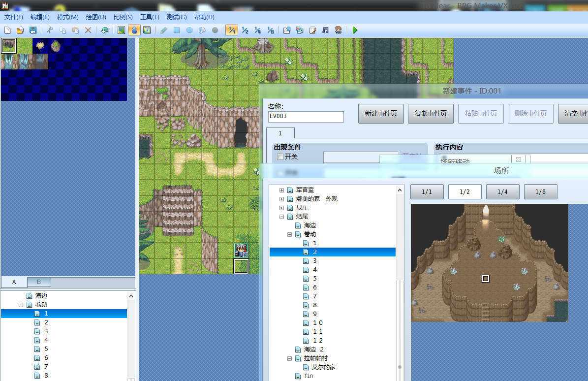Expand the 军官室 map node
The height and width of the screenshot is (381, 588).
(x=281, y=190)
